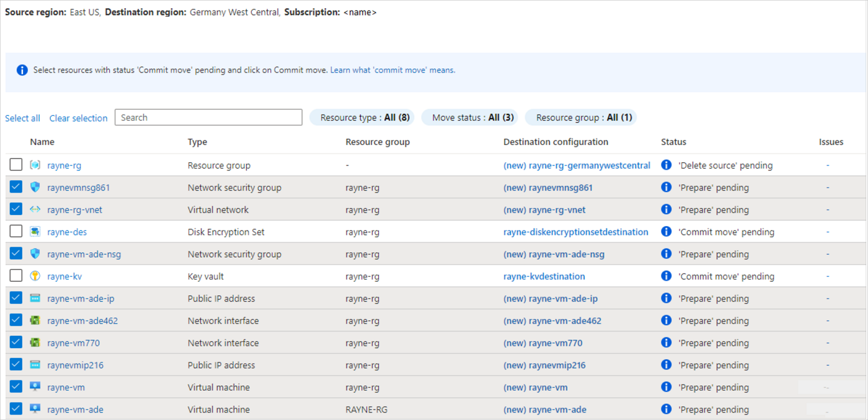The height and width of the screenshot is (420, 868).
Task: Click the rayne-kv key vault icon
Action: (35, 276)
